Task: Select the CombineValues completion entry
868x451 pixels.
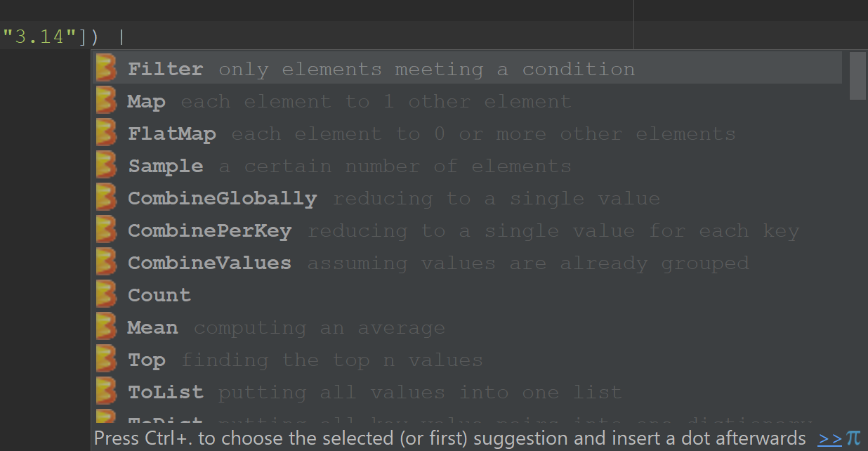Action: click(x=209, y=263)
